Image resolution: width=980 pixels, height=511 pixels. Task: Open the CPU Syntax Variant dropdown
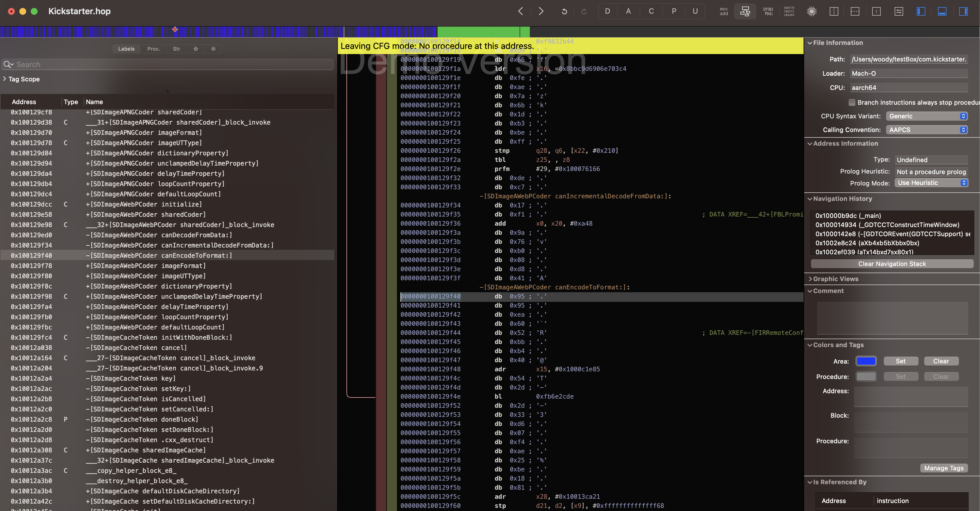point(926,116)
